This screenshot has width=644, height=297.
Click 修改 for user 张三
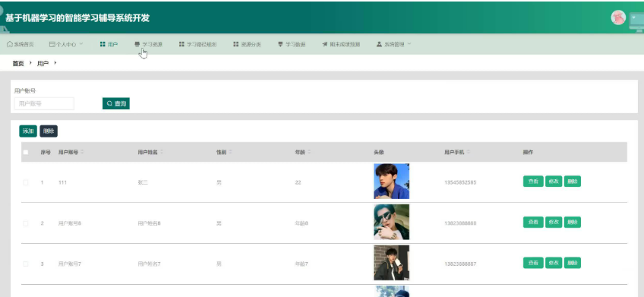point(554,181)
